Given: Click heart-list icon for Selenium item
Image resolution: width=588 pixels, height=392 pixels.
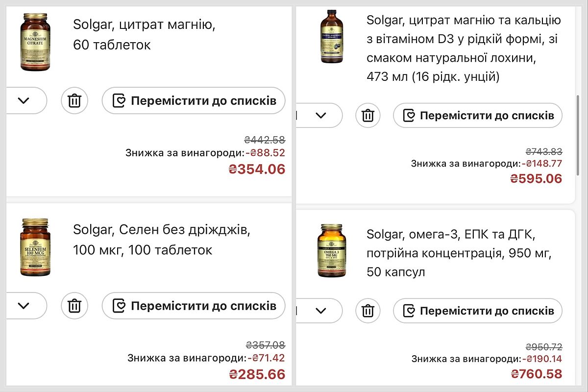Looking at the screenshot, I should (119, 306).
